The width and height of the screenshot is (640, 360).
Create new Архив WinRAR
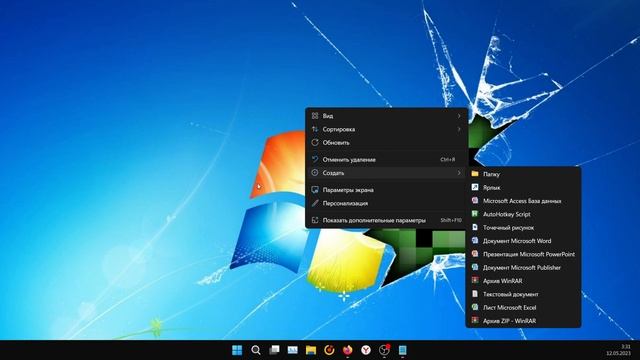523,281
